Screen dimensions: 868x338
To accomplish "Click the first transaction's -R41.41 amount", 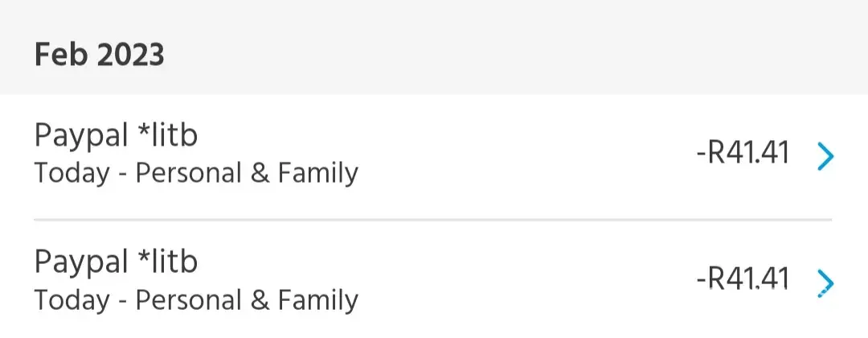I will tap(743, 154).
